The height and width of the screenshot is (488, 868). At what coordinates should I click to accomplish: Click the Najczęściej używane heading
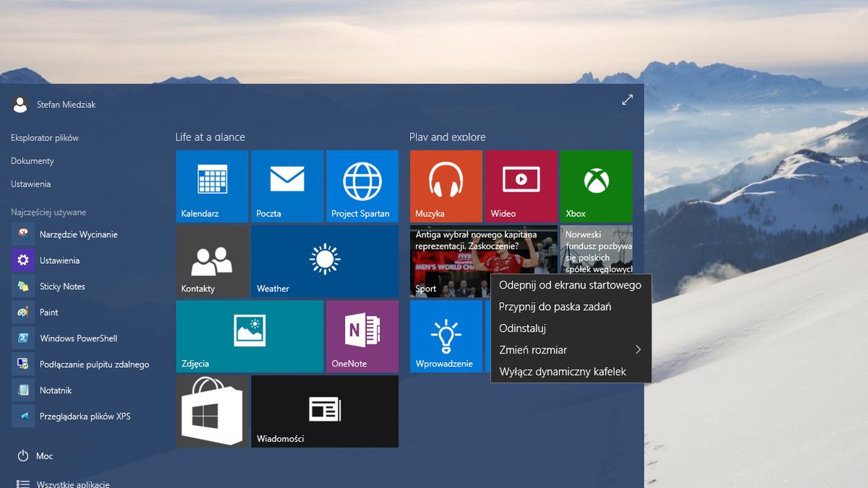pyautogui.click(x=48, y=213)
